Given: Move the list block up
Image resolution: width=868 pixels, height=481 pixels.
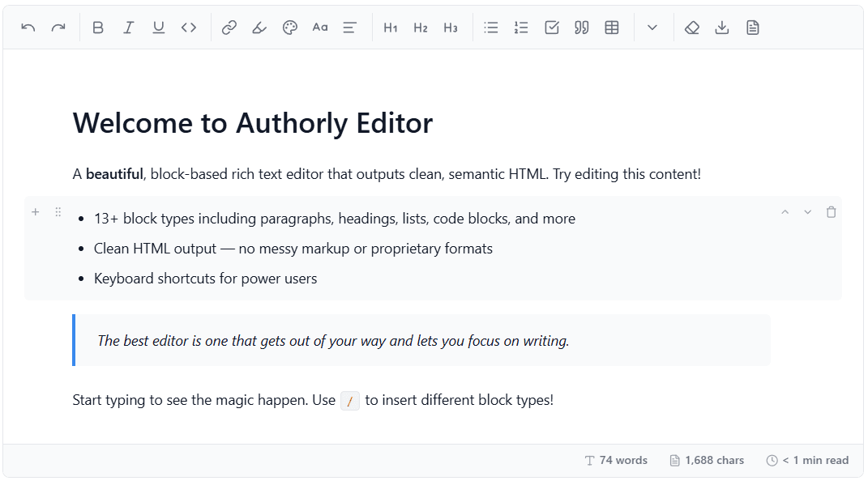Looking at the screenshot, I should pos(785,211).
